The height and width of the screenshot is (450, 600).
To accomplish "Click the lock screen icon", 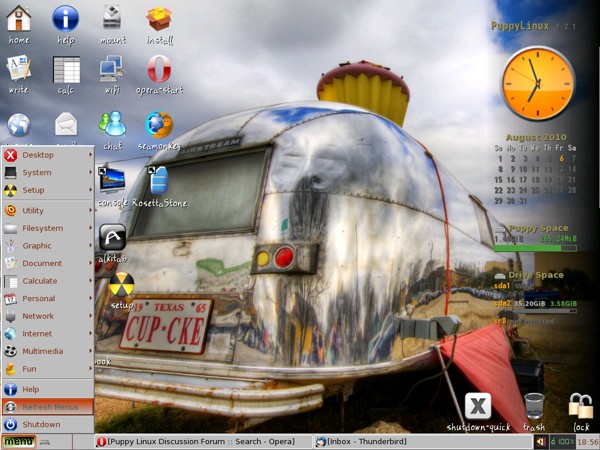I will (580, 406).
